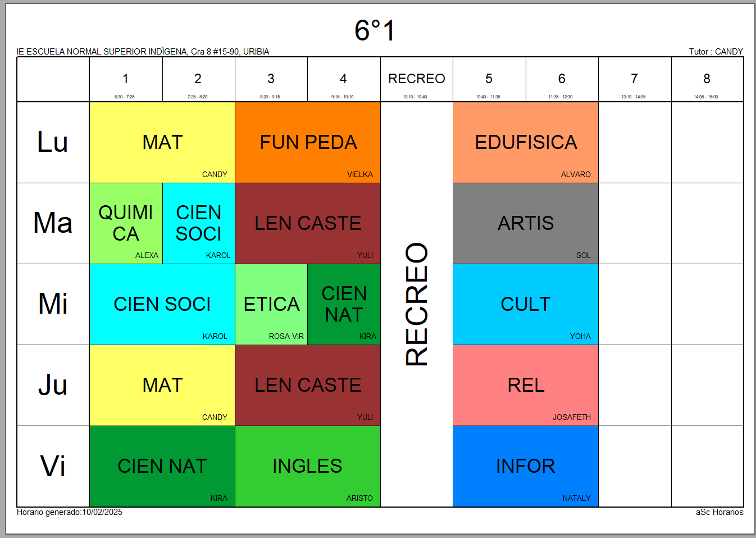Click the REL lesson with JOSAFETH
Viewport: 756px width, 538px height.
526,385
